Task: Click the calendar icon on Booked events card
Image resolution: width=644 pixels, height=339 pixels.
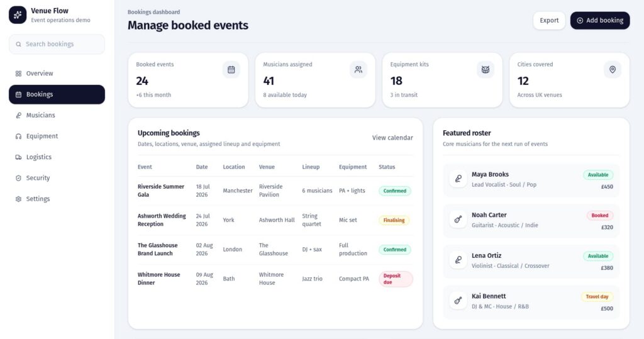Action: (x=231, y=70)
